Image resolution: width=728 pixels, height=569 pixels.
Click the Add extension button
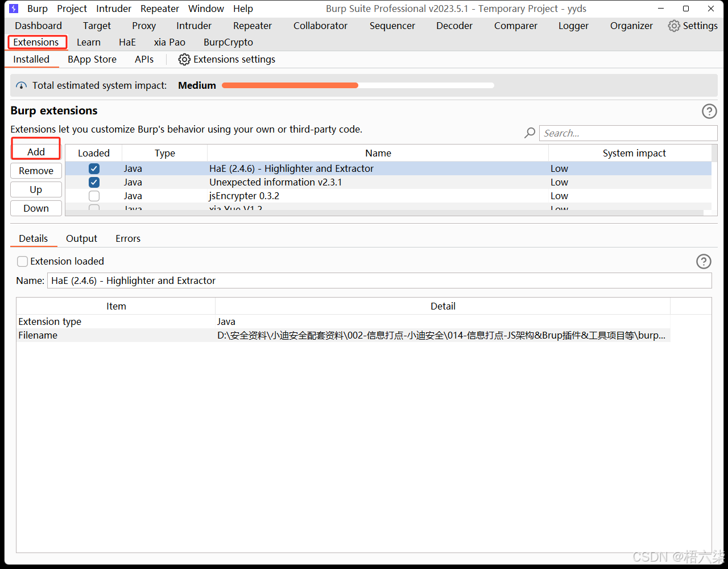tap(36, 152)
